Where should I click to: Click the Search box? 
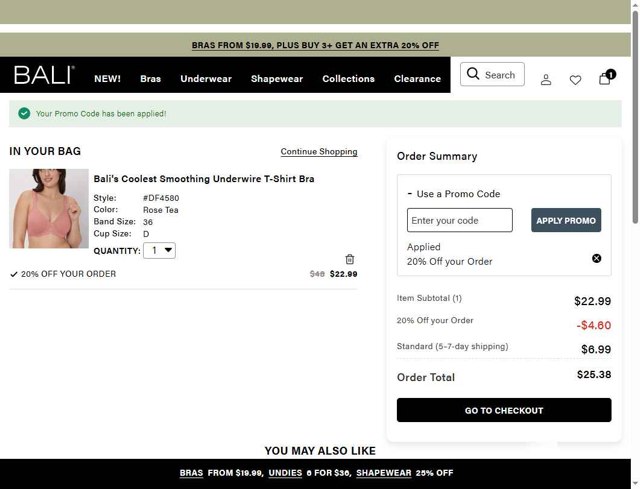492,74
